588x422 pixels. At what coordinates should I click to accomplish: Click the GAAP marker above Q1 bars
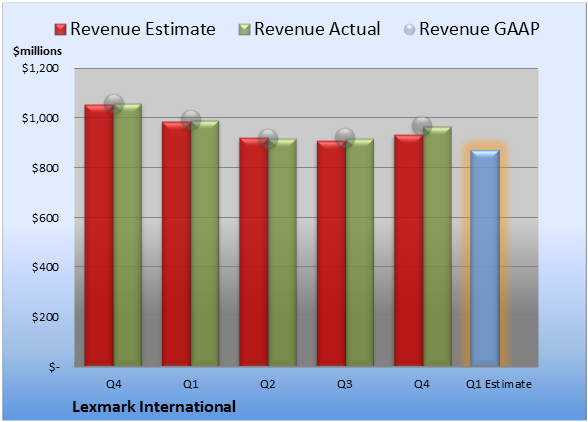click(x=191, y=120)
